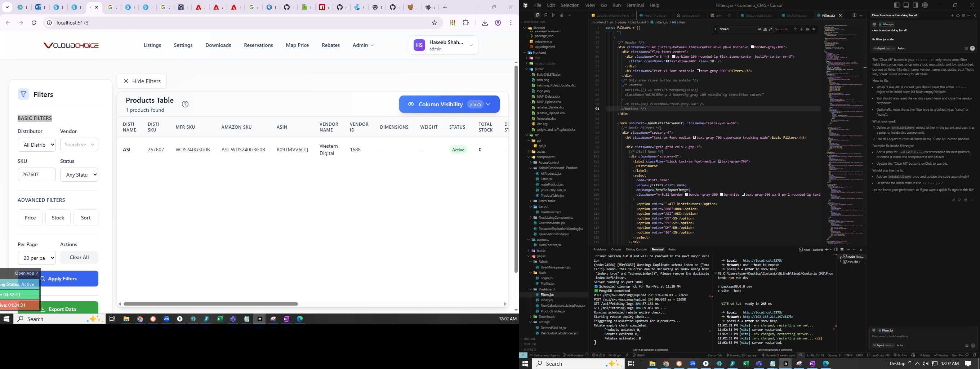The height and width of the screenshot is (369, 980).
Task: Click Git Graph in Cursor status bar
Action: 615,355
